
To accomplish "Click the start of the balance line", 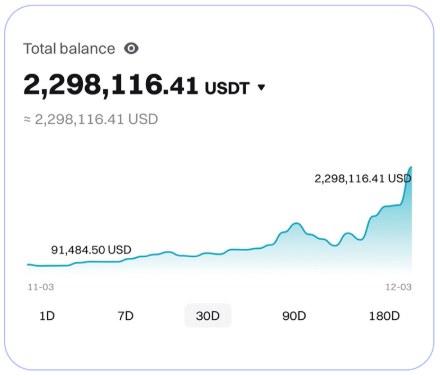I will (29, 265).
